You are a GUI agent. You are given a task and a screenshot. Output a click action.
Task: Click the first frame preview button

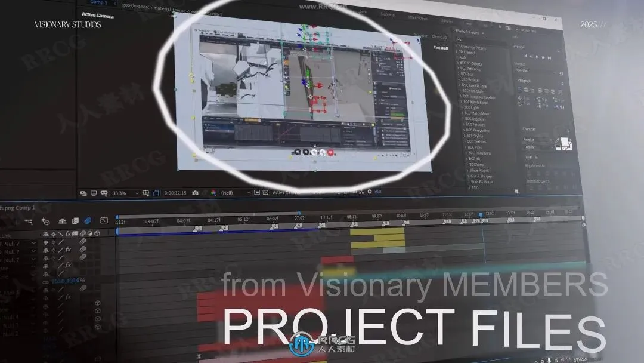tap(525, 56)
